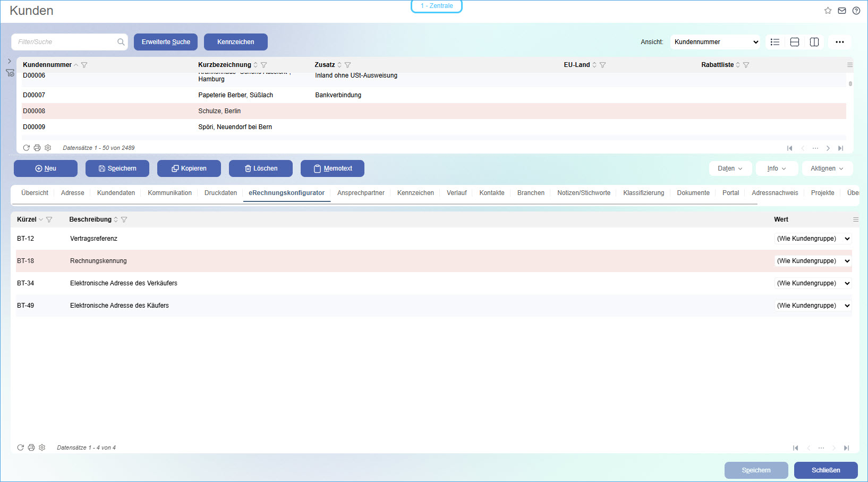Select the BT-34 Elektronische Adresse des Verkäufers row
The image size is (868, 482).
tap(434, 283)
